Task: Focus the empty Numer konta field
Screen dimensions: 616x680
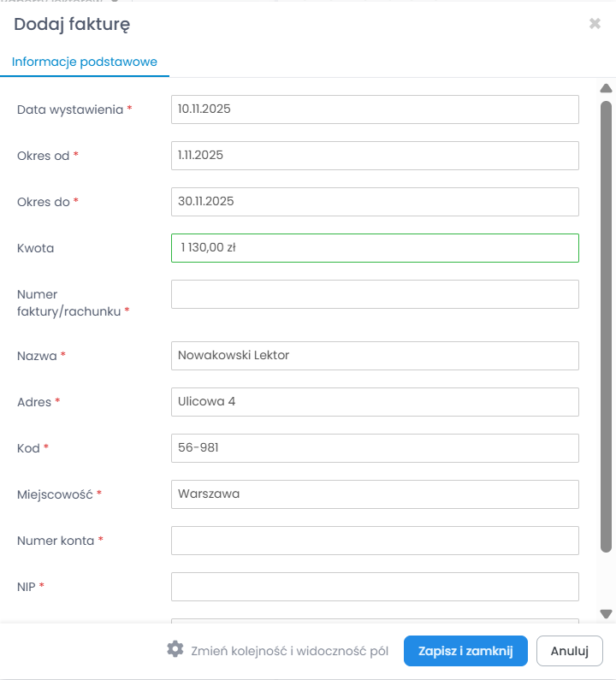Action: (375, 541)
